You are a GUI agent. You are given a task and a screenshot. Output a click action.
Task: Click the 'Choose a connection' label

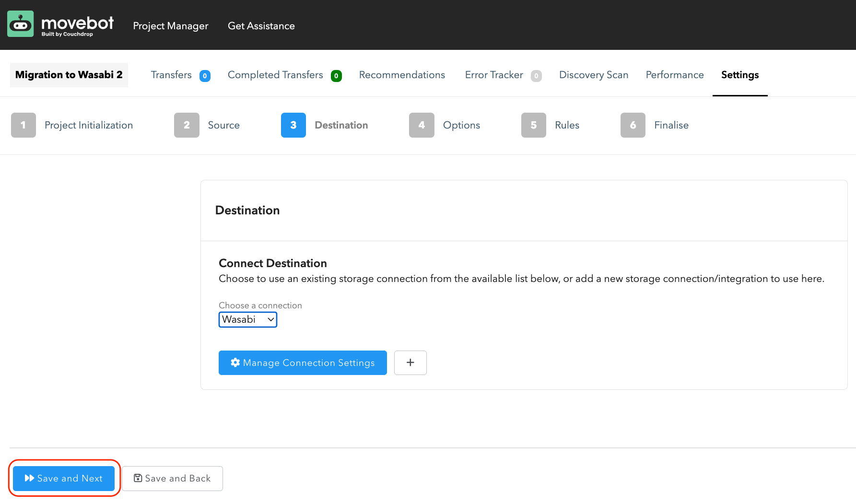tap(260, 305)
